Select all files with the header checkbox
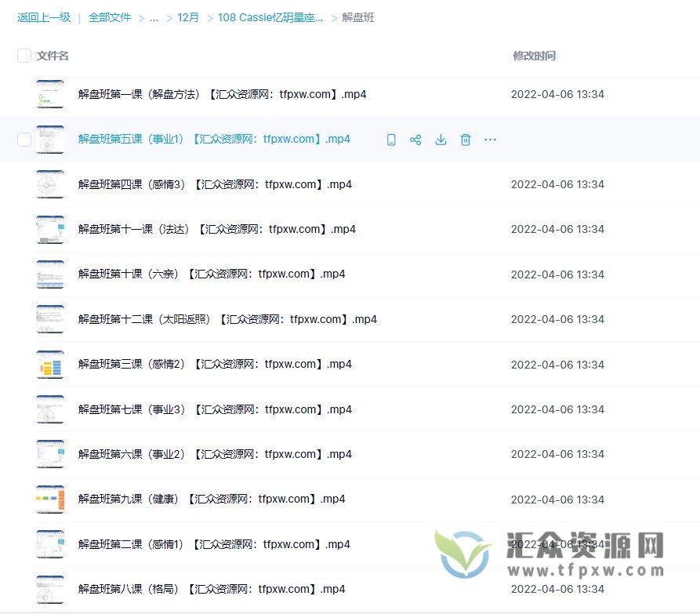 pyautogui.click(x=24, y=56)
